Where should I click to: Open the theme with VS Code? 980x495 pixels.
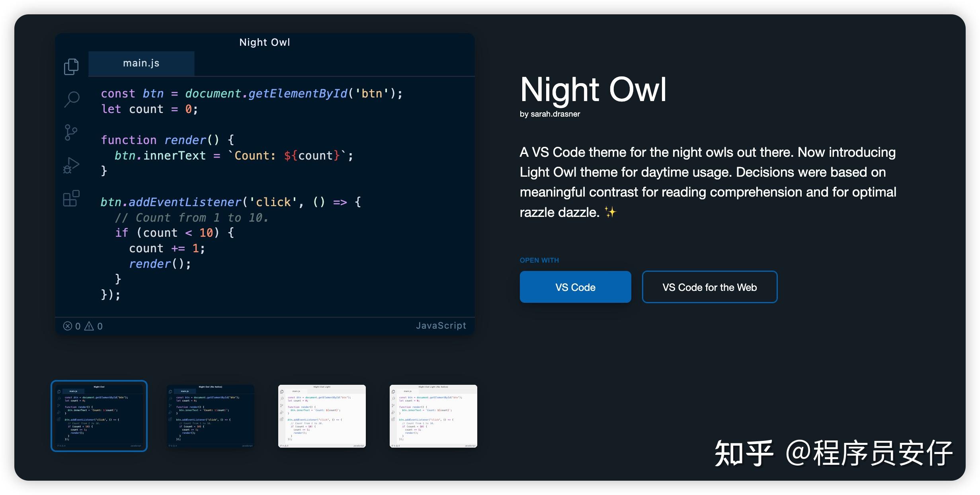pos(575,286)
